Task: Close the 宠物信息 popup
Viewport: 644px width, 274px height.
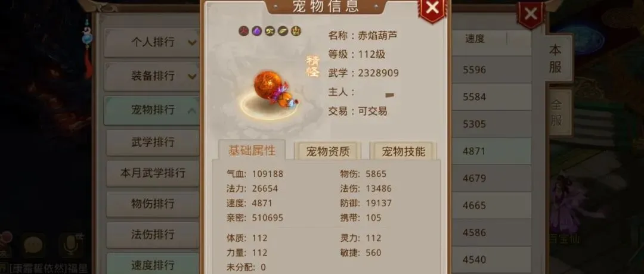Action: 432,8
